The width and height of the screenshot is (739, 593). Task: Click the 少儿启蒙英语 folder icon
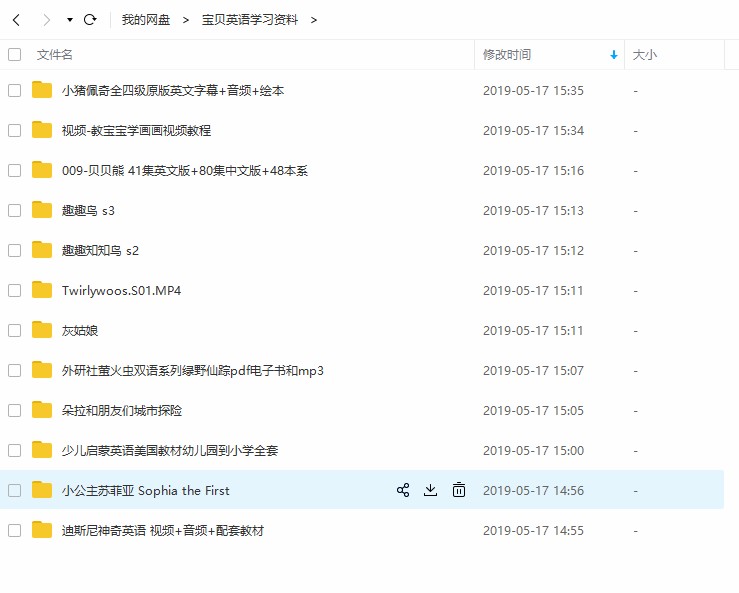click(42, 450)
